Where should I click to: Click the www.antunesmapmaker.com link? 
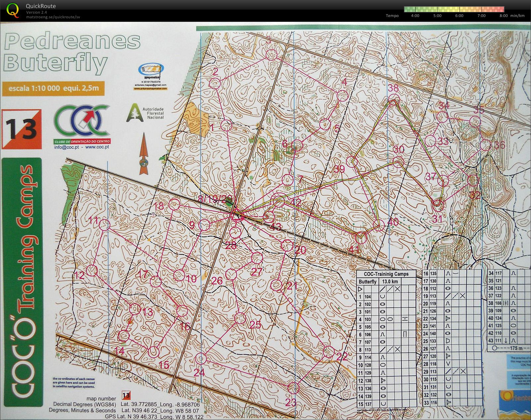151,89
